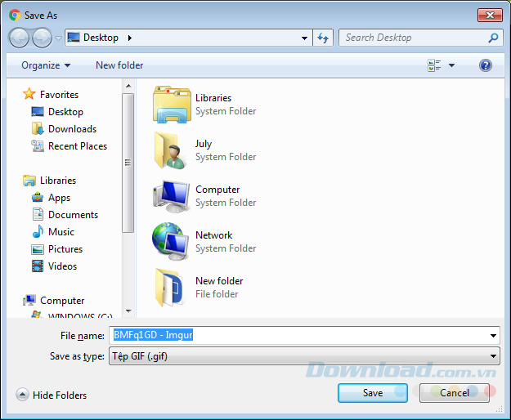This screenshot has height=420, width=511.
Task: Select Downloads in the Favorites list
Action: [72, 129]
